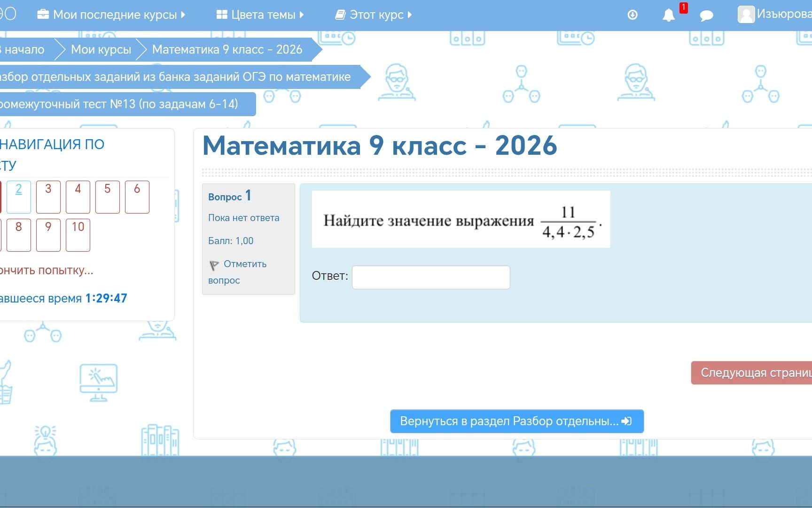Click the Ответ input field
Screen dimensions: 812x508
[431, 277]
